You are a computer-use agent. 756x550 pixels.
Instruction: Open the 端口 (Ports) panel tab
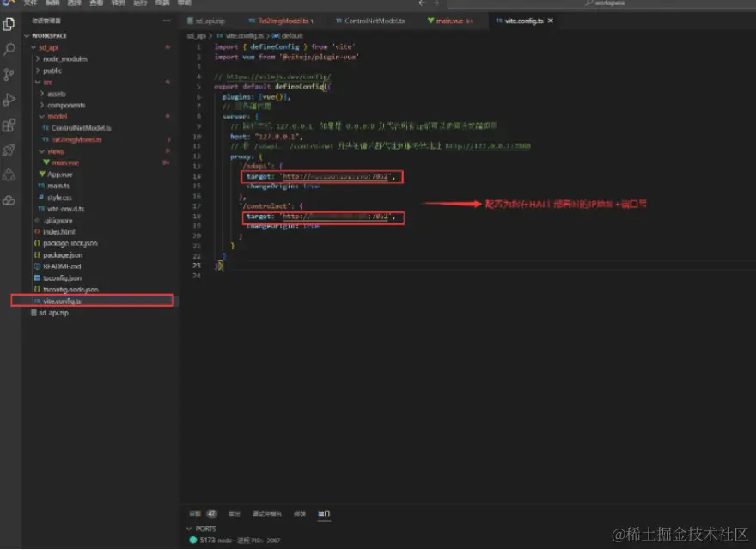pyautogui.click(x=324, y=514)
